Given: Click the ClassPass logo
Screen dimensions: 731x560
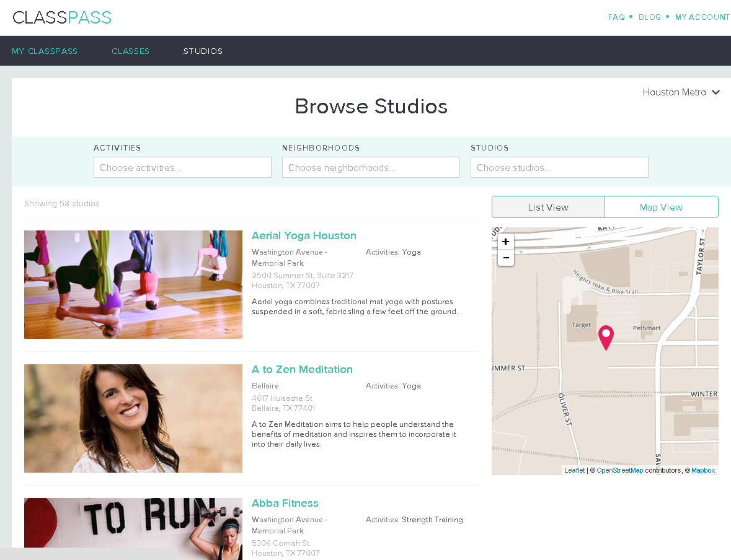Looking at the screenshot, I should coord(62,17).
